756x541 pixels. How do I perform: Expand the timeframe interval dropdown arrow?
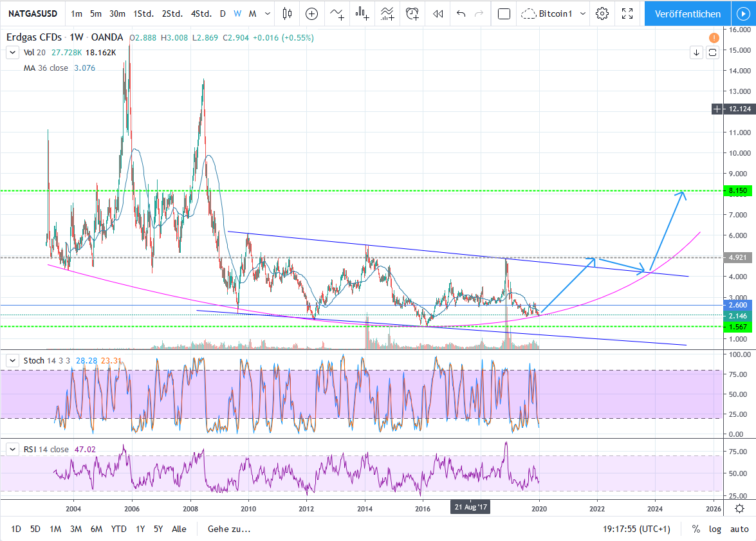click(268, 14)
